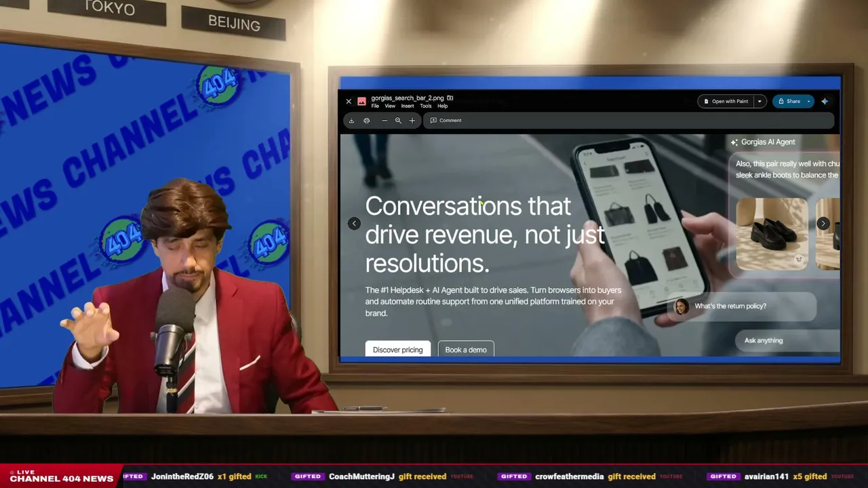Viewport: 868px width, 488px height.
Task: Go to next image with right arrow
Action: pos(823,224)
